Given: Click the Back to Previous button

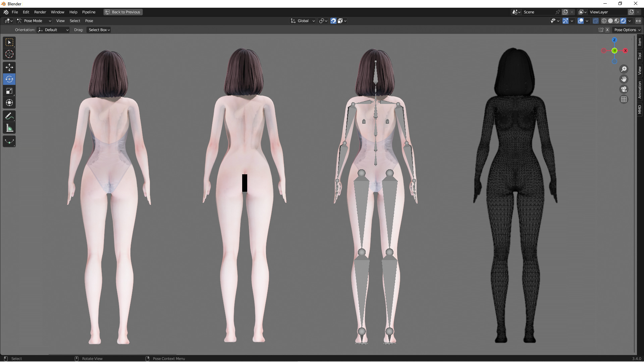Looking at the screenshot, I should pyautogui.click(x=123, y=12).
